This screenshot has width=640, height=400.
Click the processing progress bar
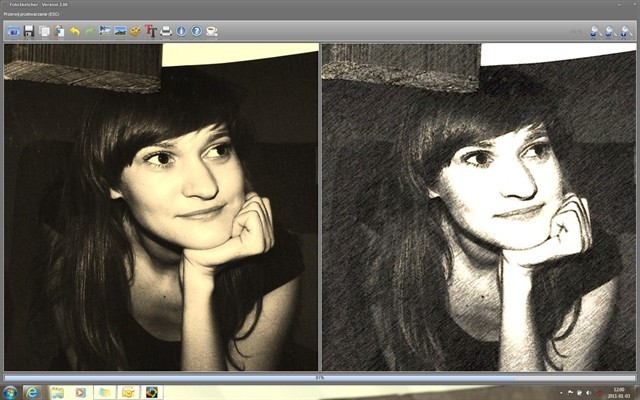click(x=320, y=378)
